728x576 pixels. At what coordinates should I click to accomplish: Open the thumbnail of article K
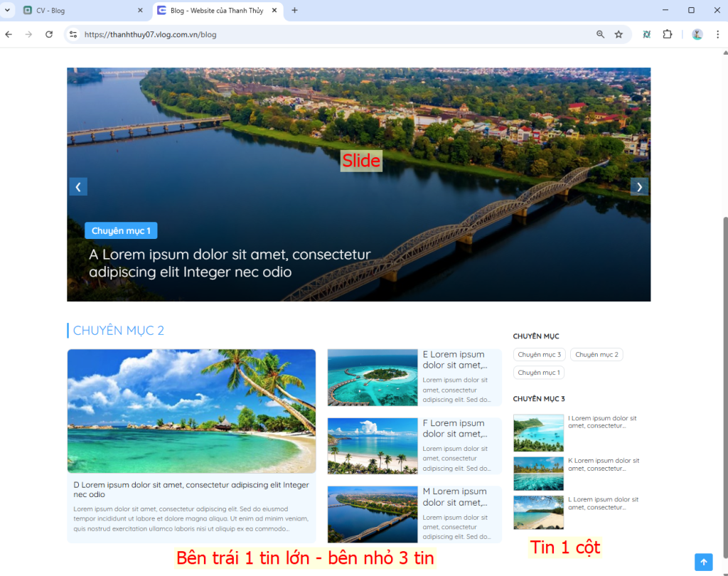tap(539, 474)
